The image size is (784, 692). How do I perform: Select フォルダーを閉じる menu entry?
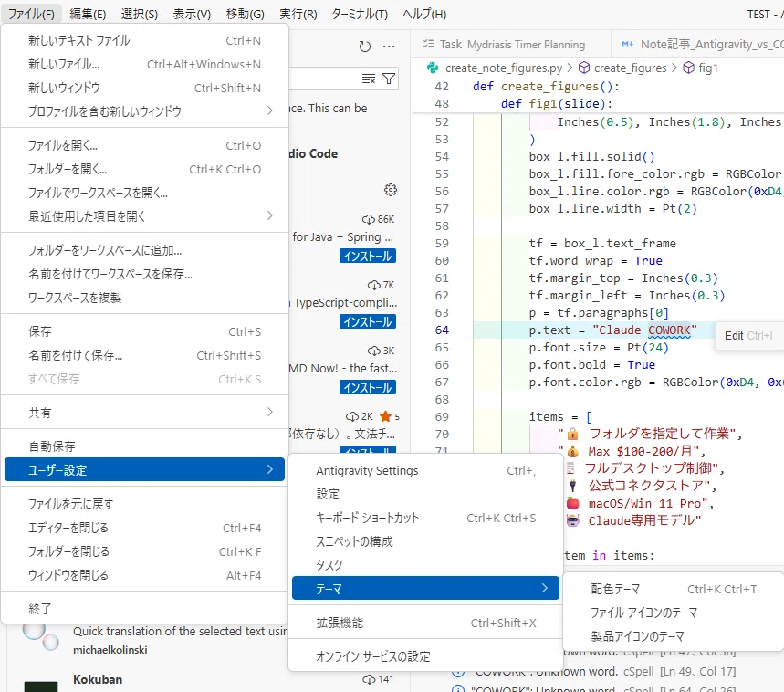click(144, 551)
